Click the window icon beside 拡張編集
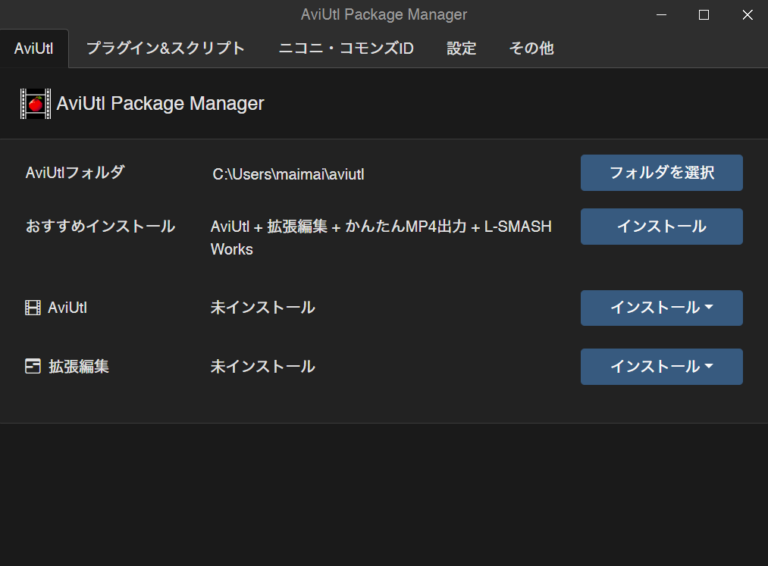Image resolution: width=768 pixels, height=566 pixels. [33, 367]
